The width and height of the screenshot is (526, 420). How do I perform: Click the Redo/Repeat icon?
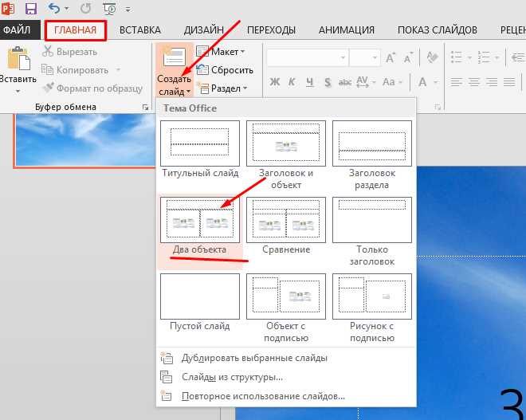click(85, 8)
